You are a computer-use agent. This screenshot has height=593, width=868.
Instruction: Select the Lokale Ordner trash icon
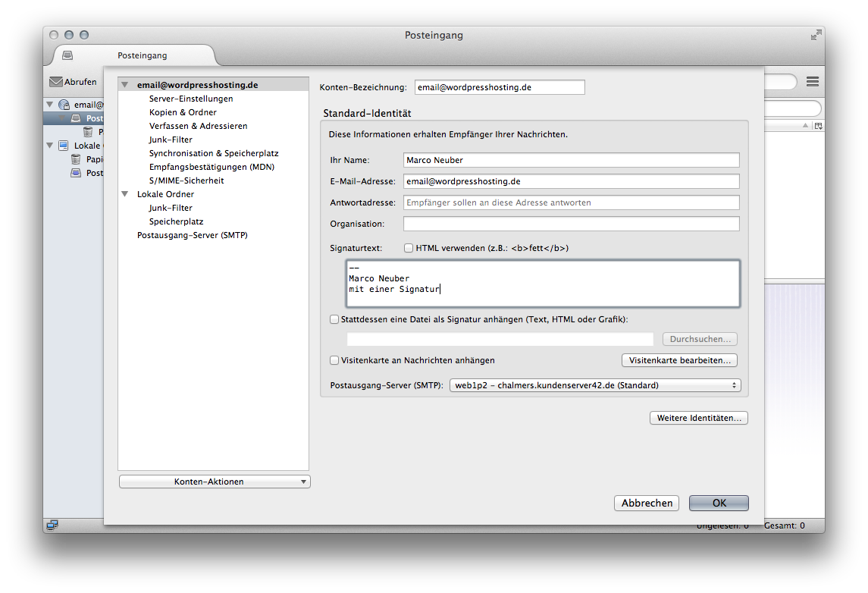pos(76,159)
